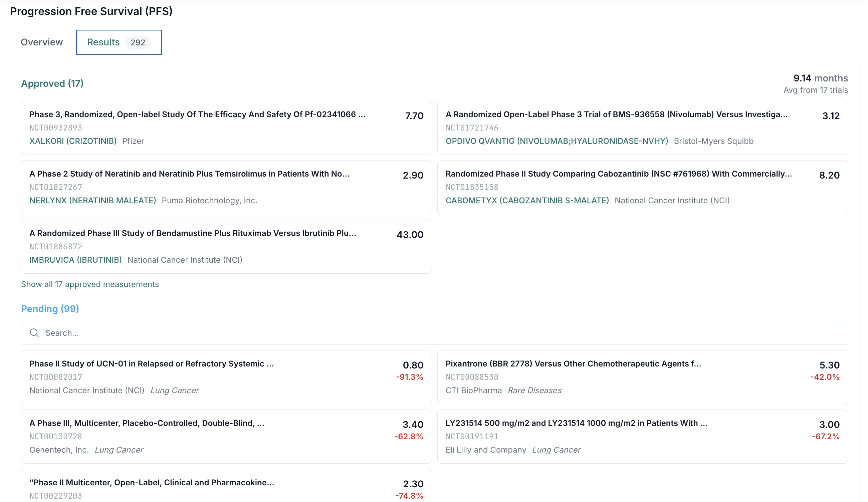Open CABOMETYX (CABOZANTINIB S-MALATE) drug link
The image size is (868, 502).
point(527,200)
